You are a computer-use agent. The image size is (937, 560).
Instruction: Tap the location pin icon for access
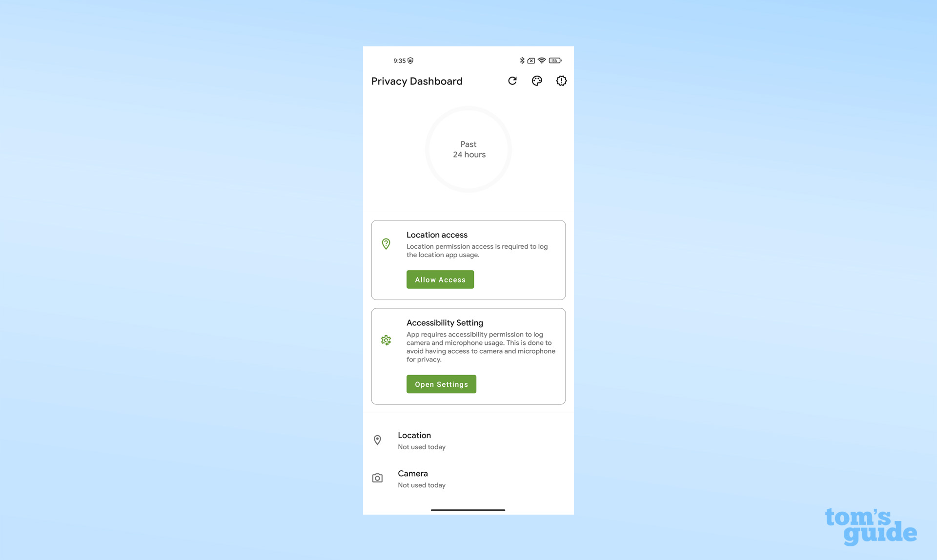point(387,243)
